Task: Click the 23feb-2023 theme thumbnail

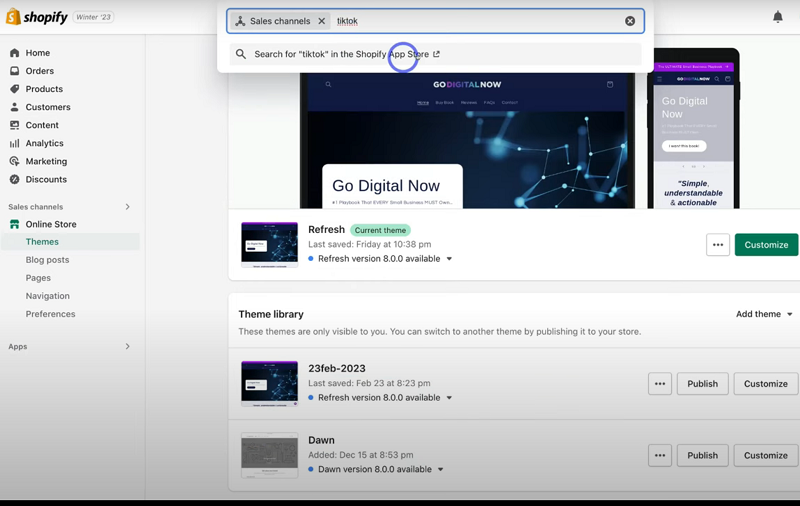Action: (x=269, y=384)
